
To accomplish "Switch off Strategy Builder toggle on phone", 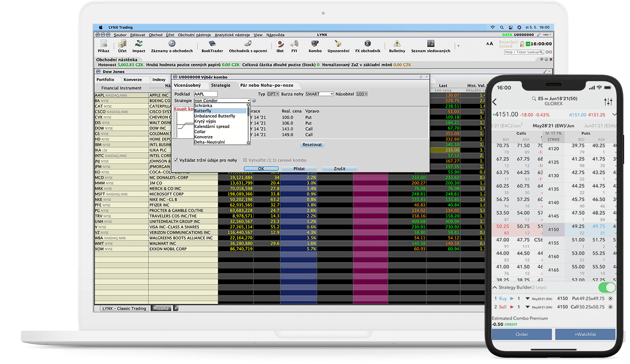I will point(607,288).
